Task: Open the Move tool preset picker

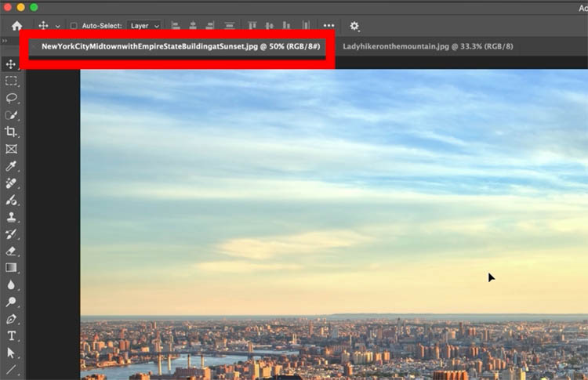Action: tap(58, 26)
